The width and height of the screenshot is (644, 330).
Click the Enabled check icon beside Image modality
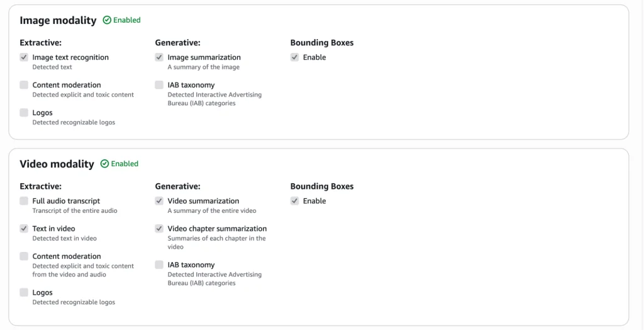[107, 20]
